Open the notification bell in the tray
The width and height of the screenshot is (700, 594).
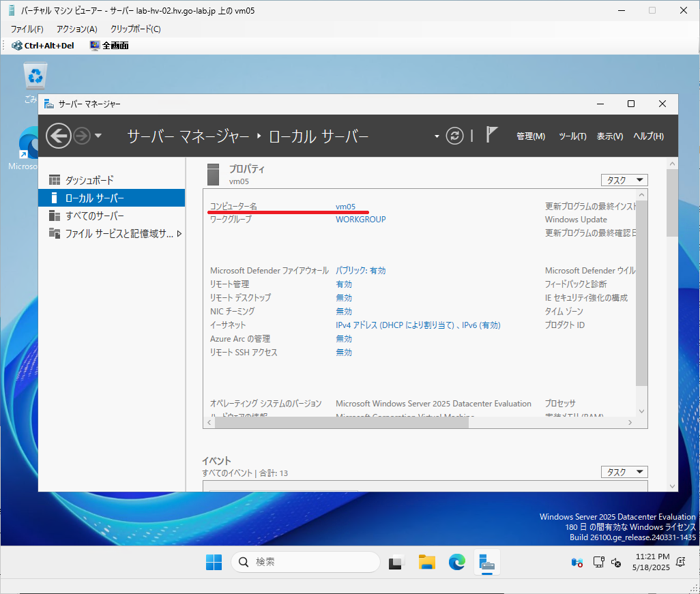(x=681, y=563)
